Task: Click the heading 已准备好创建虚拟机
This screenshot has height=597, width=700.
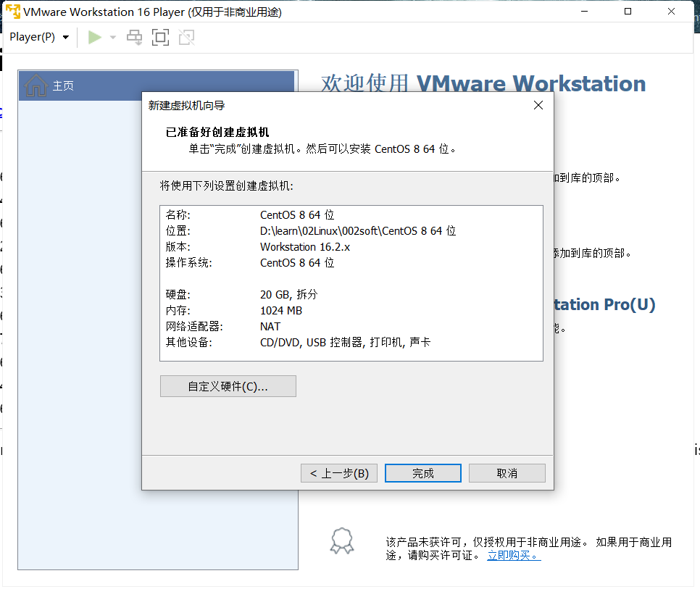Action: 217,132
